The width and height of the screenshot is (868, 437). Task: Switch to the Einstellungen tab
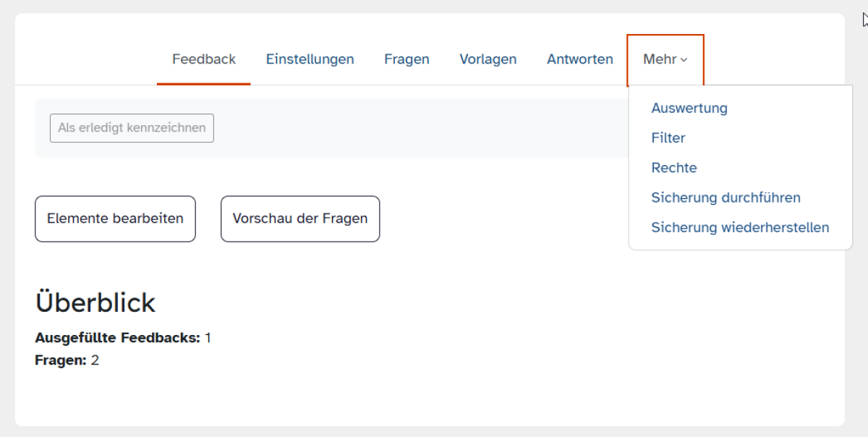[x=310, y=59]
